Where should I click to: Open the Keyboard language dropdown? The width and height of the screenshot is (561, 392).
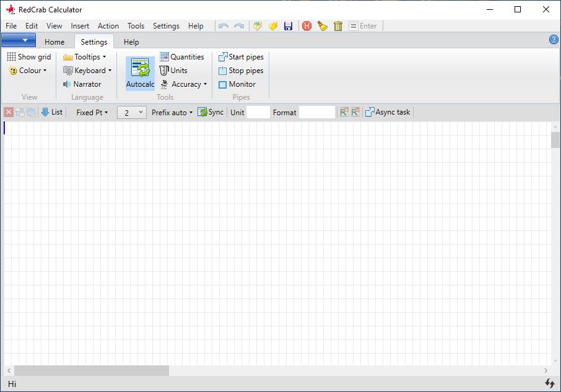tap(87, 71)
